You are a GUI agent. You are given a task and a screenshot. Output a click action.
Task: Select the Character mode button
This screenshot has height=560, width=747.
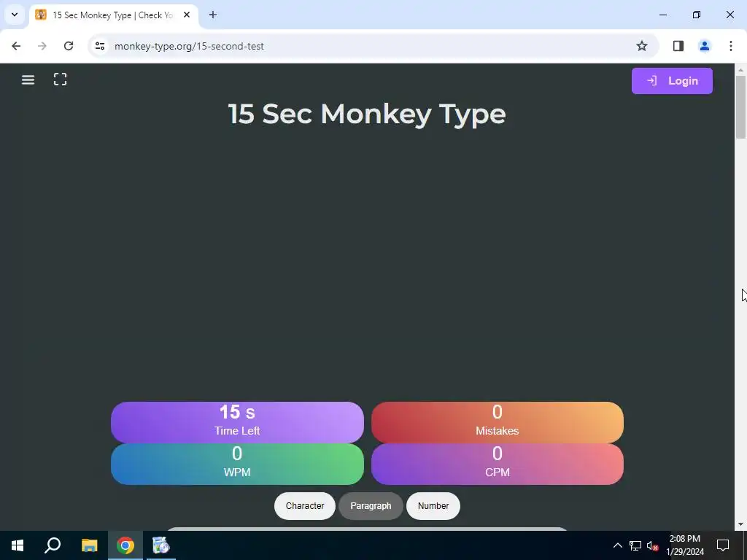pyautogui.click(x=305, y=506)
